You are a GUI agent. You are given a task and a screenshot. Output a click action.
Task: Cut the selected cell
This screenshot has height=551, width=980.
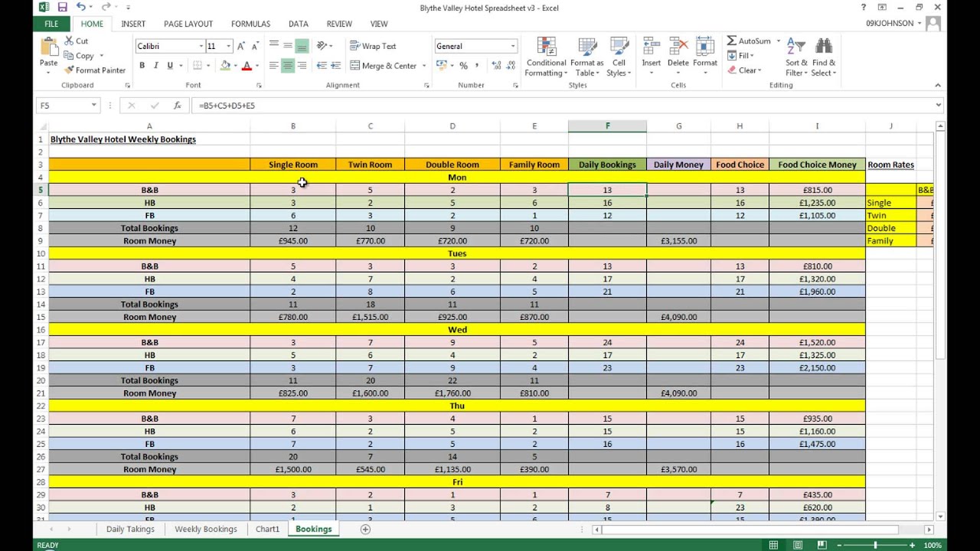click(76, 41)
